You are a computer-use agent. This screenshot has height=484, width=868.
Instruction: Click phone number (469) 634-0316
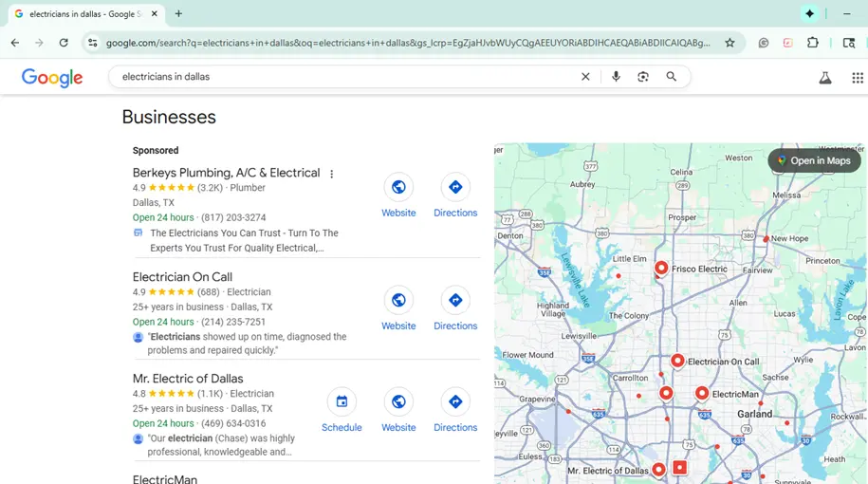pos(233,423)
